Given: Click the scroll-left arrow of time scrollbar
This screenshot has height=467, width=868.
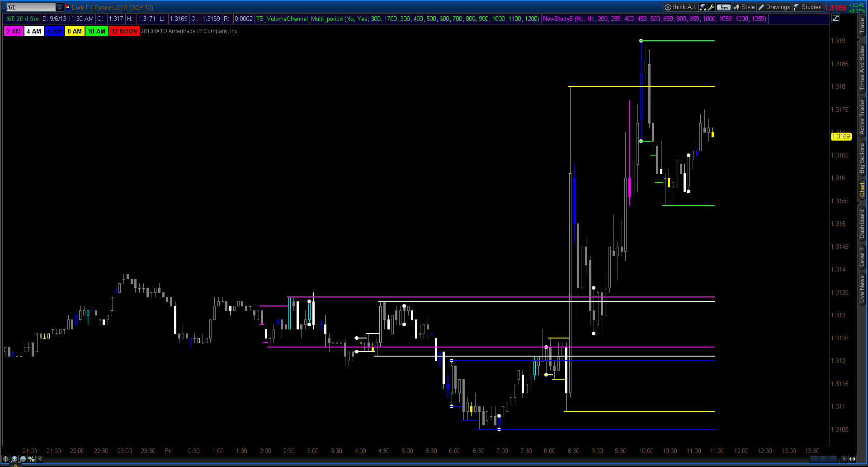Looking at the screenshot, I should pos(40,459).
